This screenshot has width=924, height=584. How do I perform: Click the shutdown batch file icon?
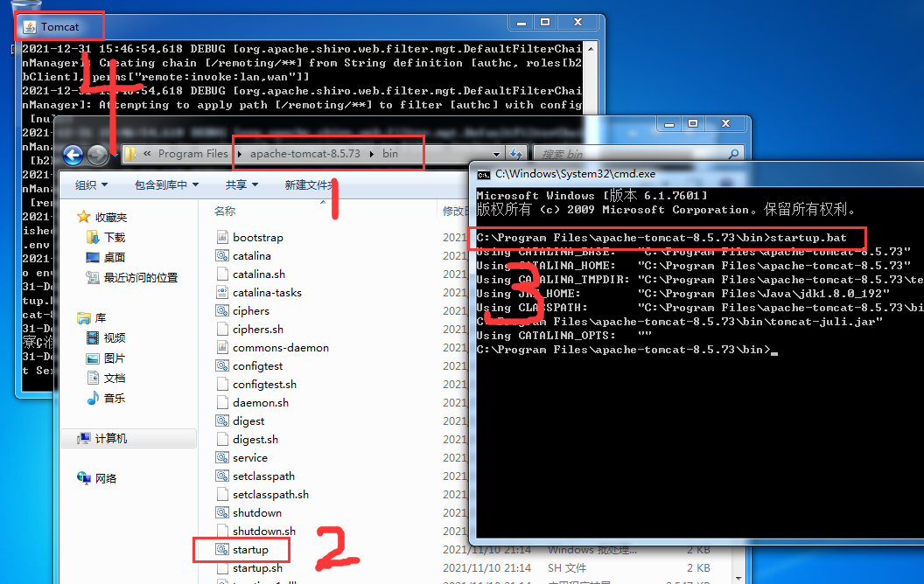222,513
